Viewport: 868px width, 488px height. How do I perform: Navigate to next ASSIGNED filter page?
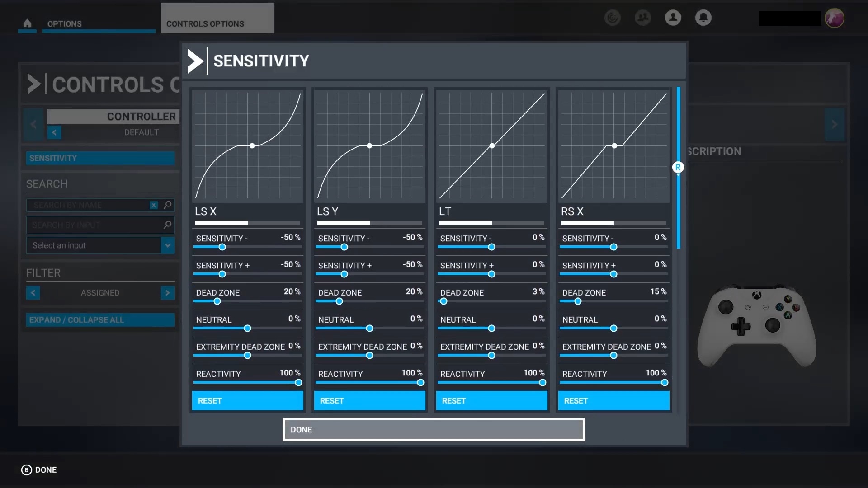pyautogui.click(x=168, y=292)
